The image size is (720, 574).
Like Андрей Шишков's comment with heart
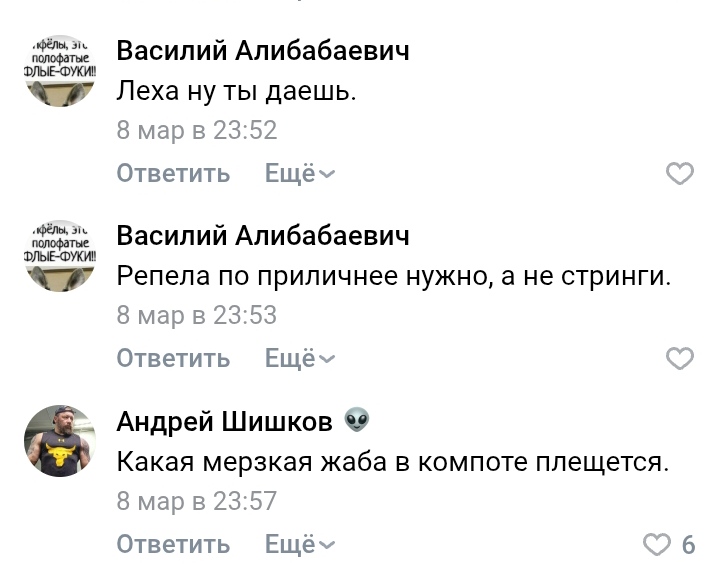coord(656,545)
